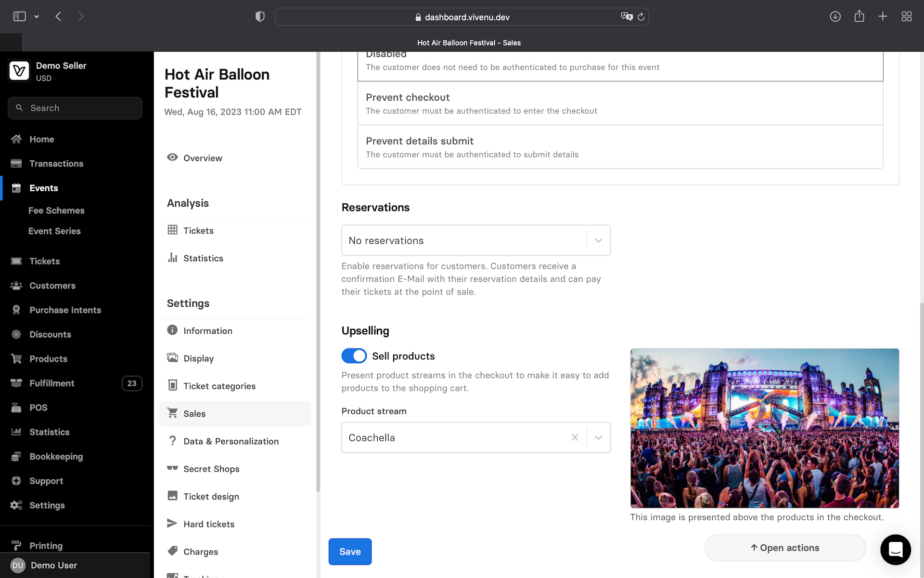
Task: Open Ticket categories settings
Action: (x=219, y=386)
